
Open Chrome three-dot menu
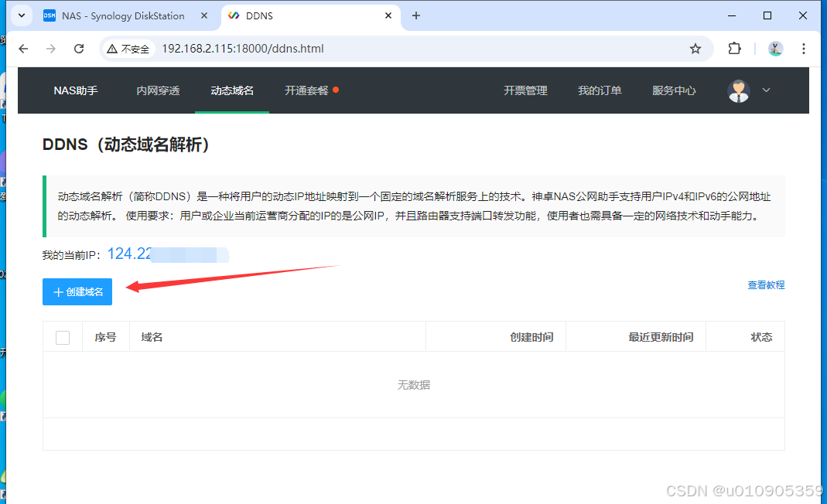[x=804, y=49]
